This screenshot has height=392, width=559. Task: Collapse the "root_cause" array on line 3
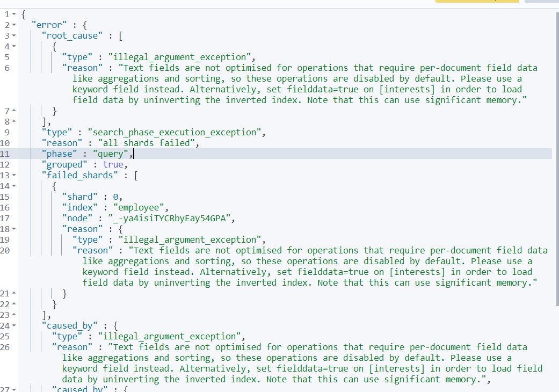click(14, 35)
